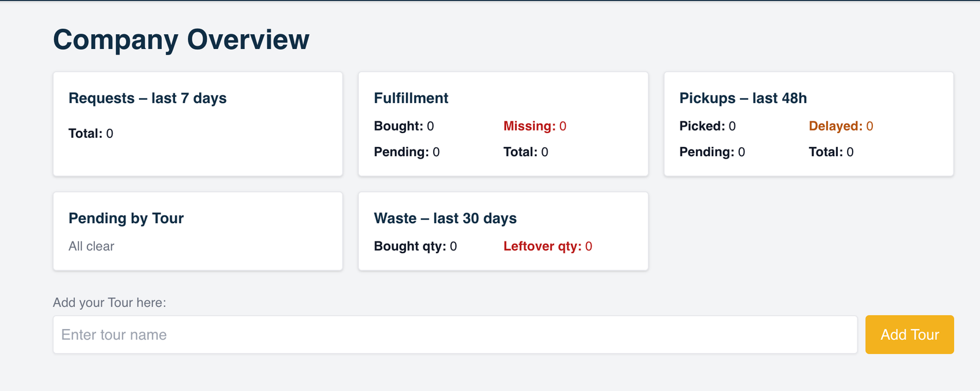Click the Total stat in Fulfillment card
Viewport: 980px width, 391px height.
(x=526, y=152)
